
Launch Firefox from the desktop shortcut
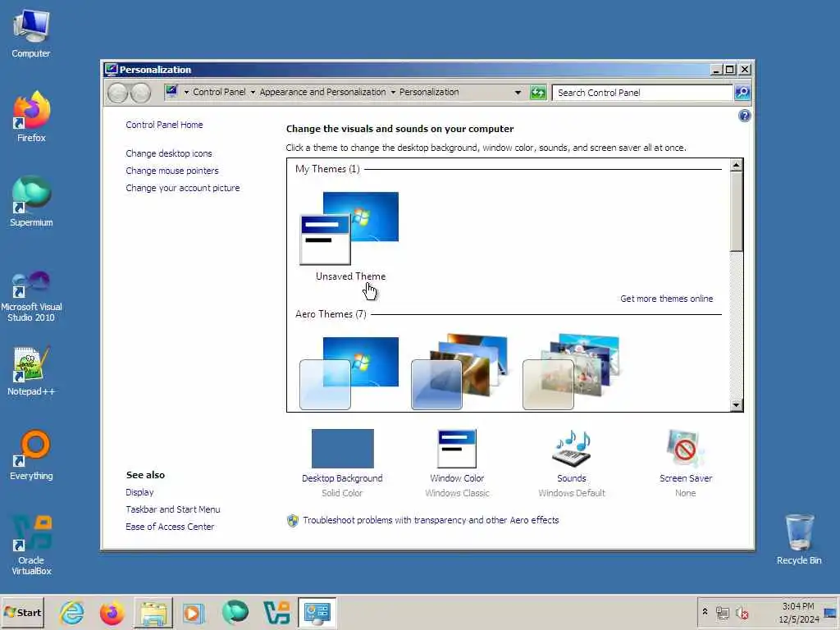(x=31, y=116)
